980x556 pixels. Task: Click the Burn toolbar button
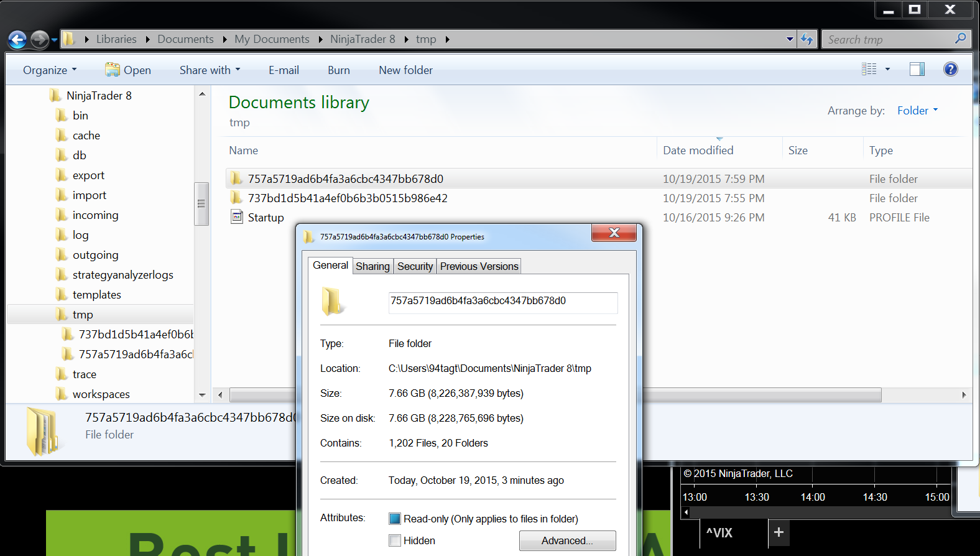point(339,70)
